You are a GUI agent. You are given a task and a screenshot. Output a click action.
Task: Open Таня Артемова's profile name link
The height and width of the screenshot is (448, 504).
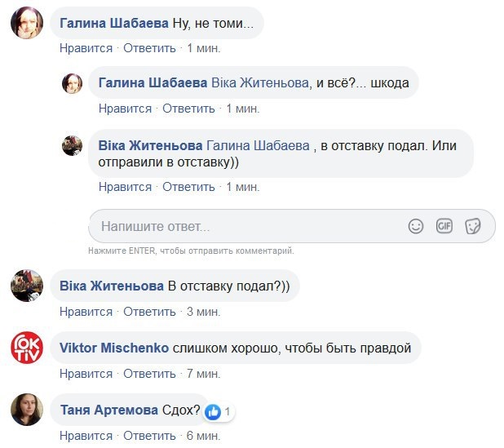click(x=109, y=410)
